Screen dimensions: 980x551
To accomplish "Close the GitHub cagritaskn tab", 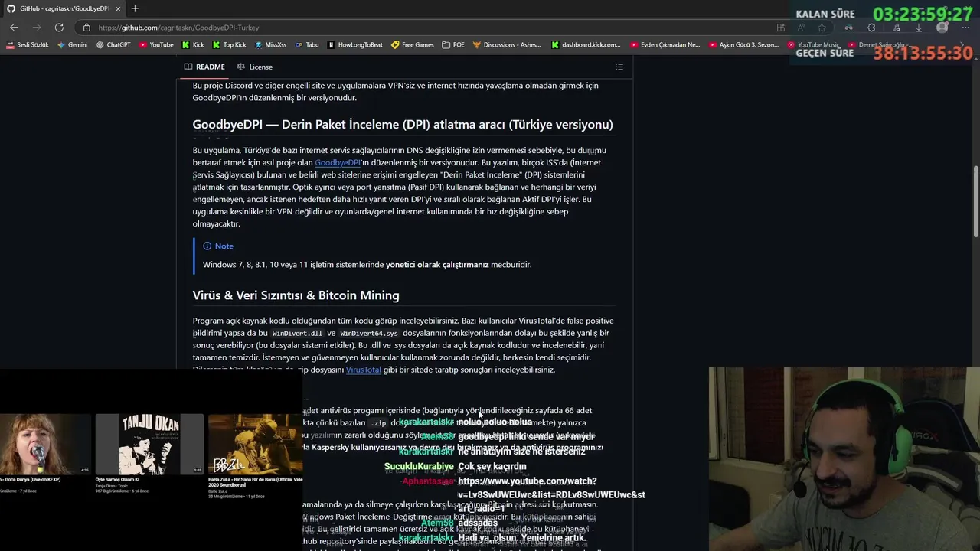I will point(117,8).
